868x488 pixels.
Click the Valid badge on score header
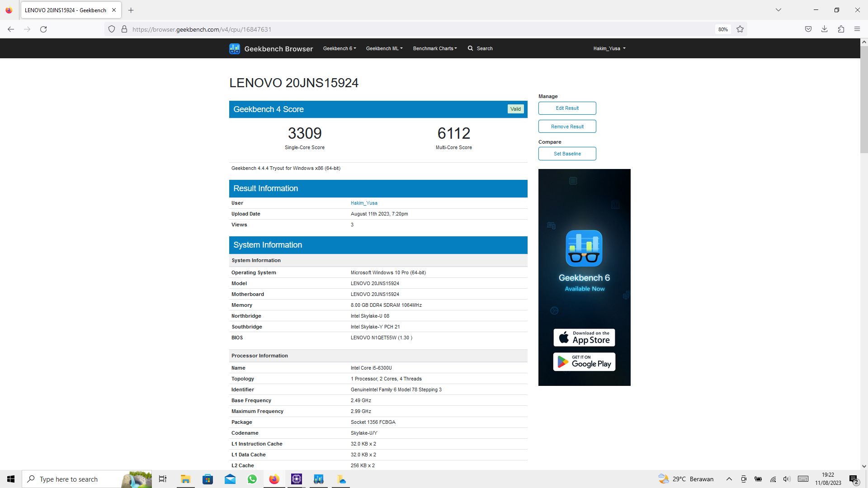(x=515, y=109)
